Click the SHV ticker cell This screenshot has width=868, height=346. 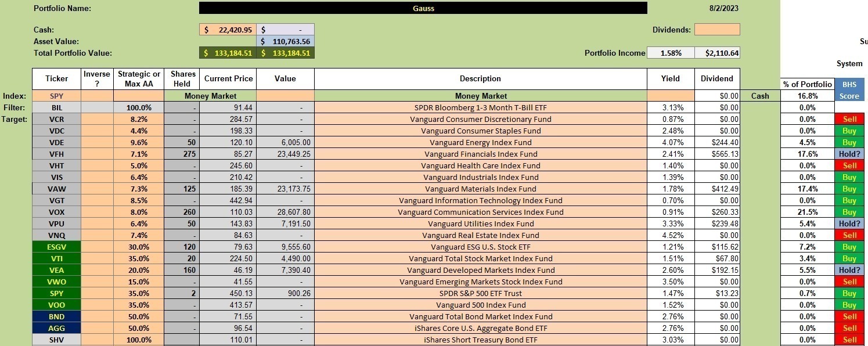(56, 340)
